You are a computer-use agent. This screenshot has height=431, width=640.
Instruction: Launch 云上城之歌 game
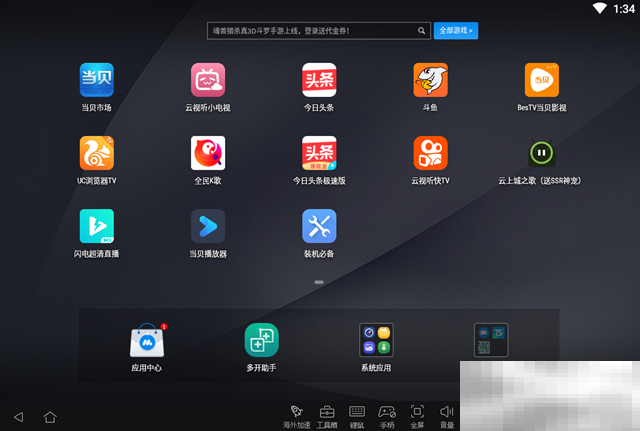pyautogui.click(x=542, y=153)
